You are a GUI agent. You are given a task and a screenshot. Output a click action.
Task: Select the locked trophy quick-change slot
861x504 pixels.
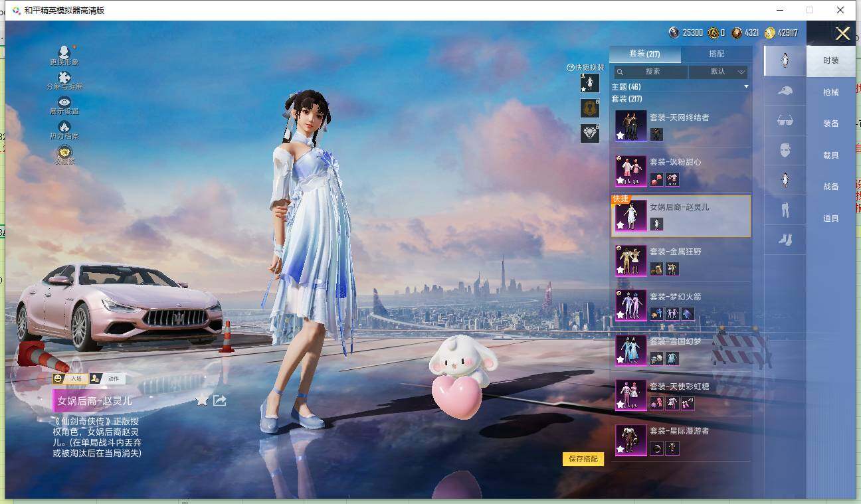[x=590, y=108]
